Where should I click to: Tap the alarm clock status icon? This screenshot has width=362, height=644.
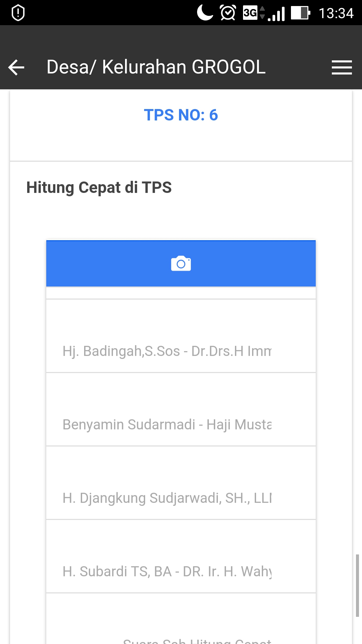(228, 13)
